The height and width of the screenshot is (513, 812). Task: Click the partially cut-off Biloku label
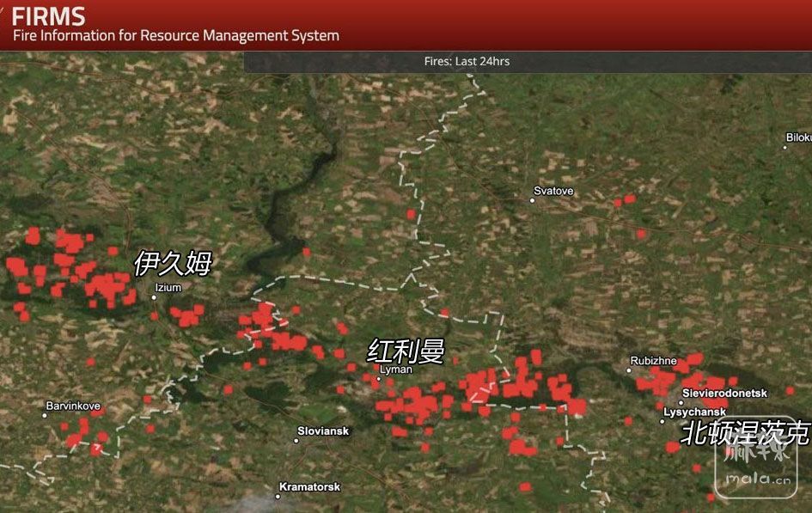798,137
